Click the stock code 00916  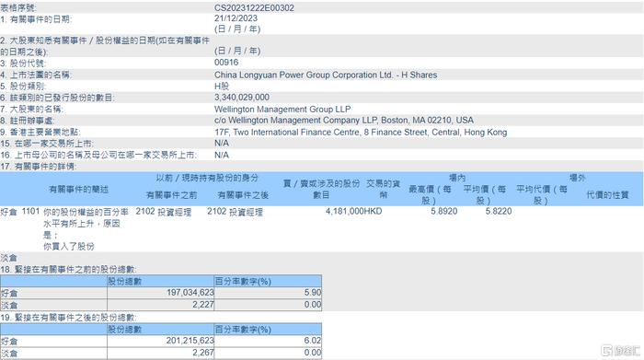[x=226, y=63]
